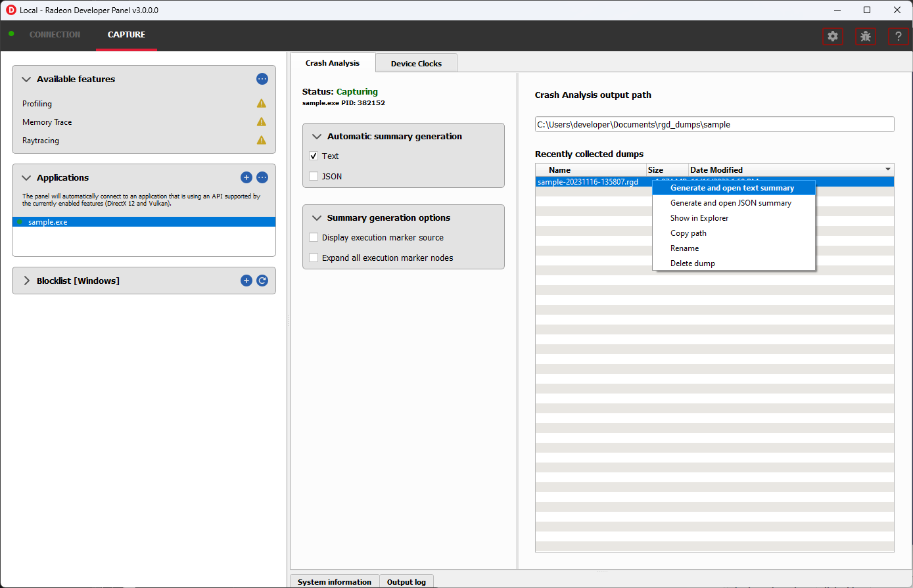The width and height of the screenshot is (913, 588).
Task: Open the settings gear icon
Action: [833, 37]
